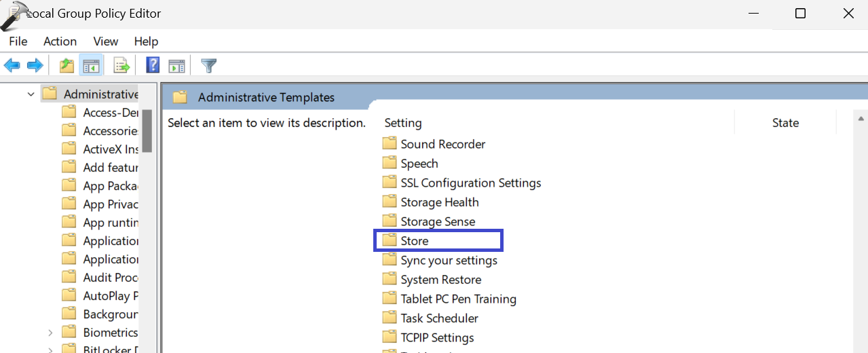Open Help via blue question mark icon

coord(153,66)
